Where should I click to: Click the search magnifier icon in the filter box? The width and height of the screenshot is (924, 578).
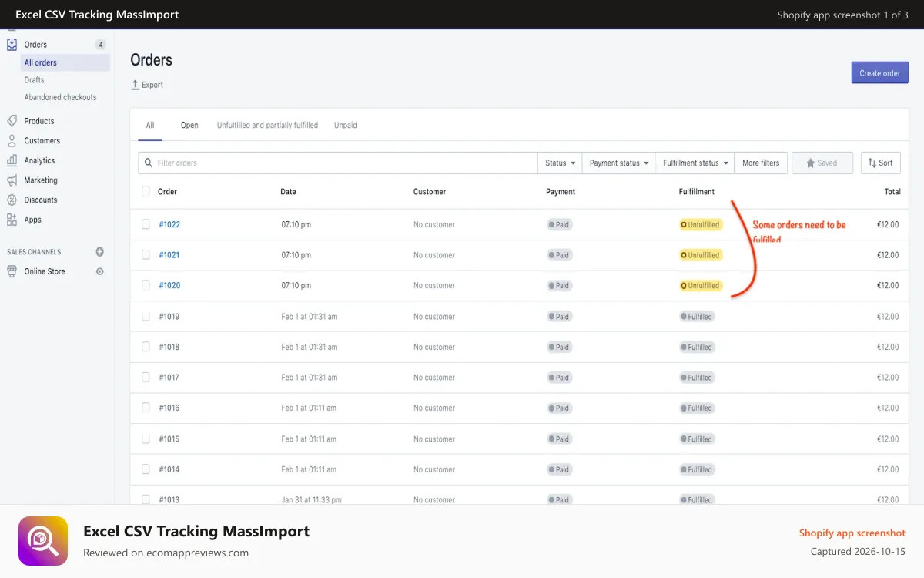click(x=149, y=163)
